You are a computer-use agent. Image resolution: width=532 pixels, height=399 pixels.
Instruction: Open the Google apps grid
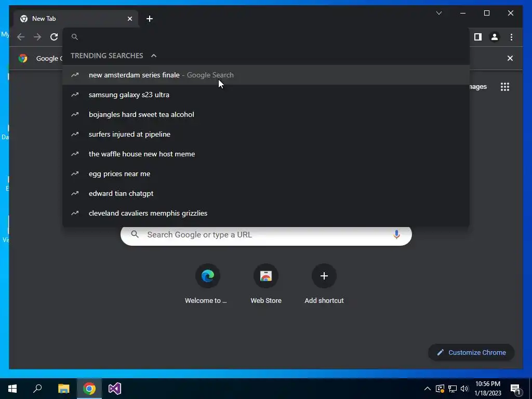pyautogui.click(x=505, y=87)
